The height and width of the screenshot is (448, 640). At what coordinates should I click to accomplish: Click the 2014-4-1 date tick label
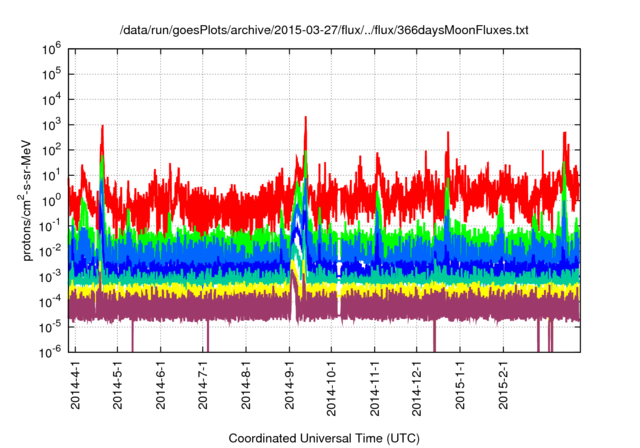point(76,384)
